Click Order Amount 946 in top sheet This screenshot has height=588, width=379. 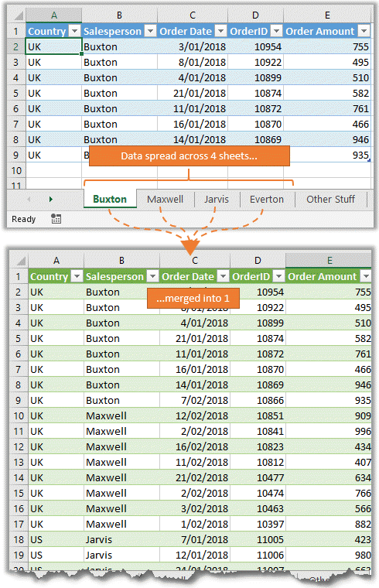point(327,139)
